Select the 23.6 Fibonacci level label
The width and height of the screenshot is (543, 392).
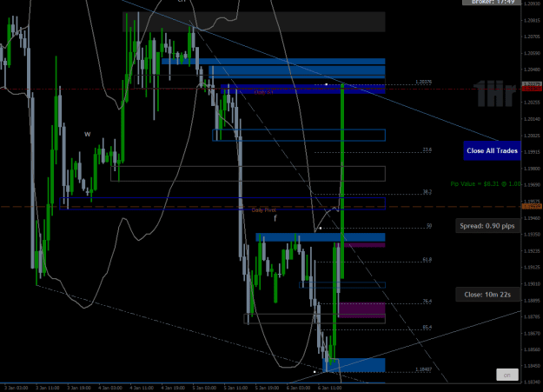point(427,149)
